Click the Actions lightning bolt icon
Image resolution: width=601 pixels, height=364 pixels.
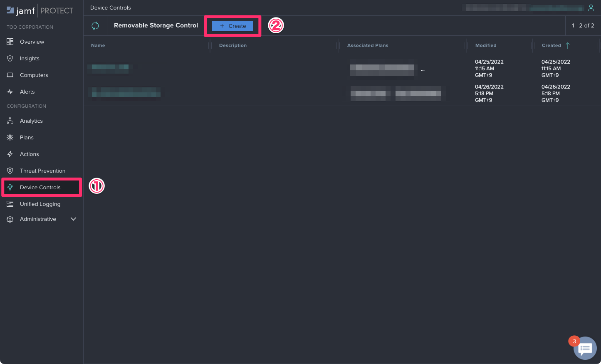(x=10, y=154)
